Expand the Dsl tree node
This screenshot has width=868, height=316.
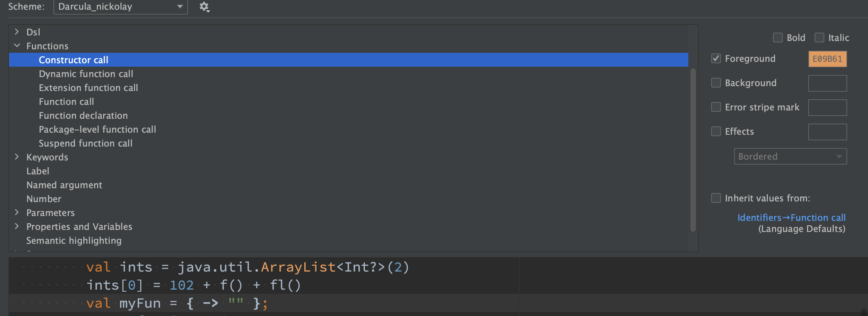click(x=17, y=32)
